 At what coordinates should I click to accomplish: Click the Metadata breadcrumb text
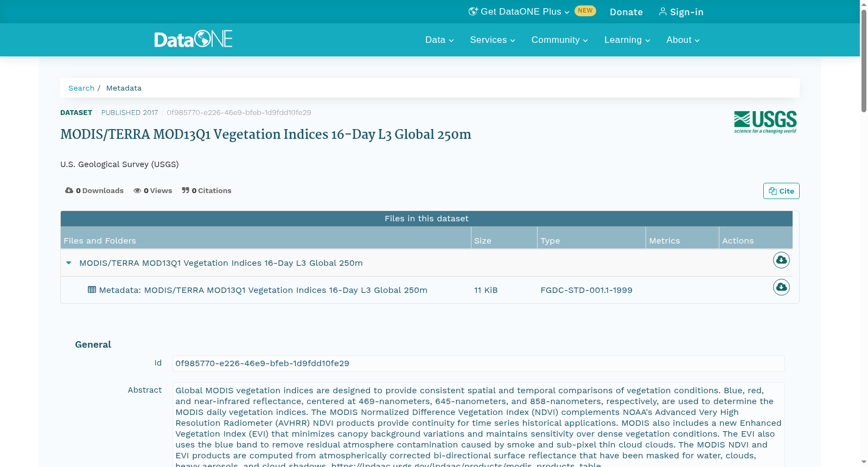pyautogui.click(x=124, y=88)
